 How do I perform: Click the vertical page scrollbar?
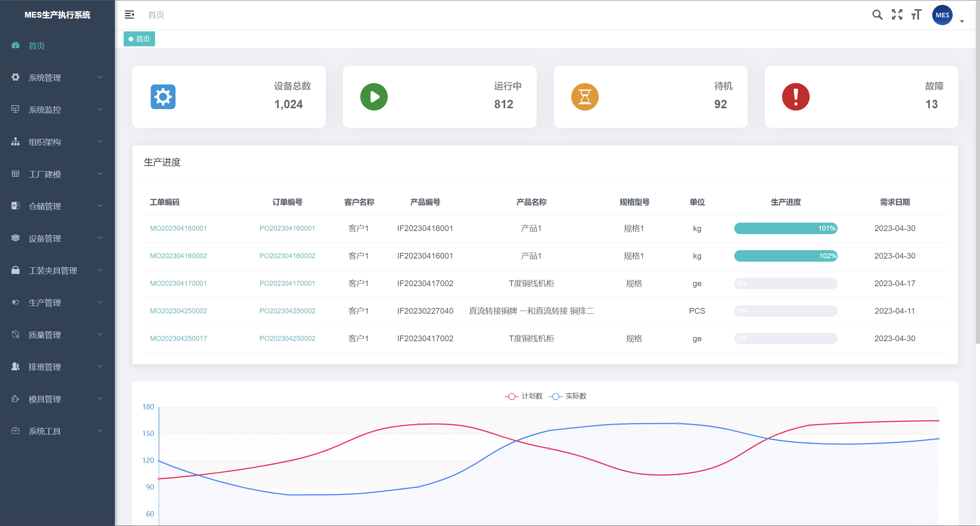click(x=977, y=172)
